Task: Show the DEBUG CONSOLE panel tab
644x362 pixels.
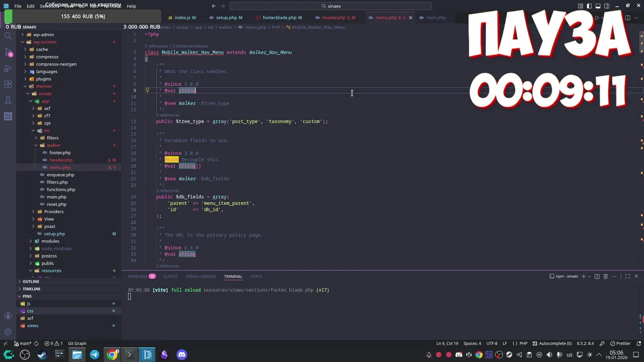Action: (201, 276)
